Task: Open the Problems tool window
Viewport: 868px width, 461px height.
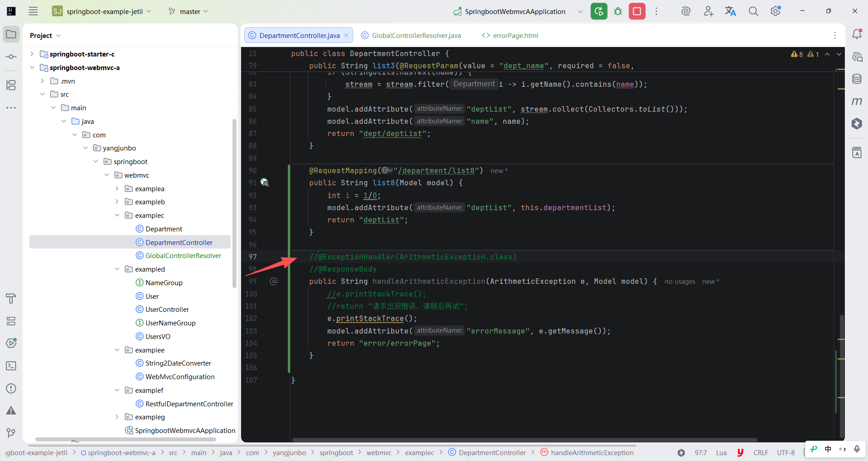Action: [11, 389]
